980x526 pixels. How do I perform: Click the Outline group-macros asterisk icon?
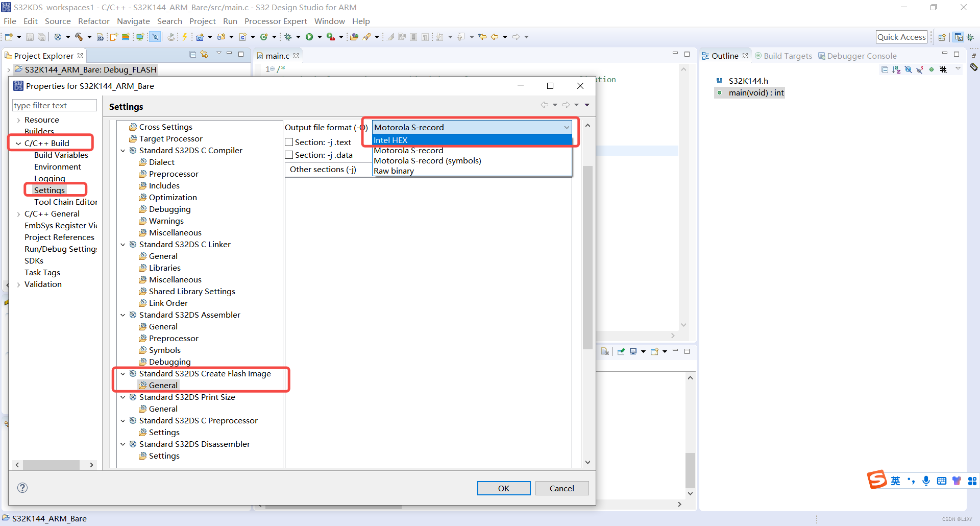pyautogui.click(x=943, y=69)
